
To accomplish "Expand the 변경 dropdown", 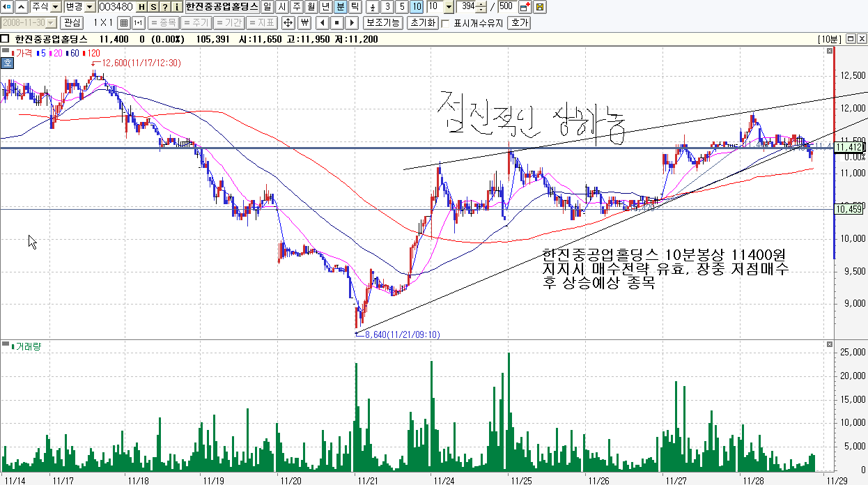I will click(x=79, y=7).
